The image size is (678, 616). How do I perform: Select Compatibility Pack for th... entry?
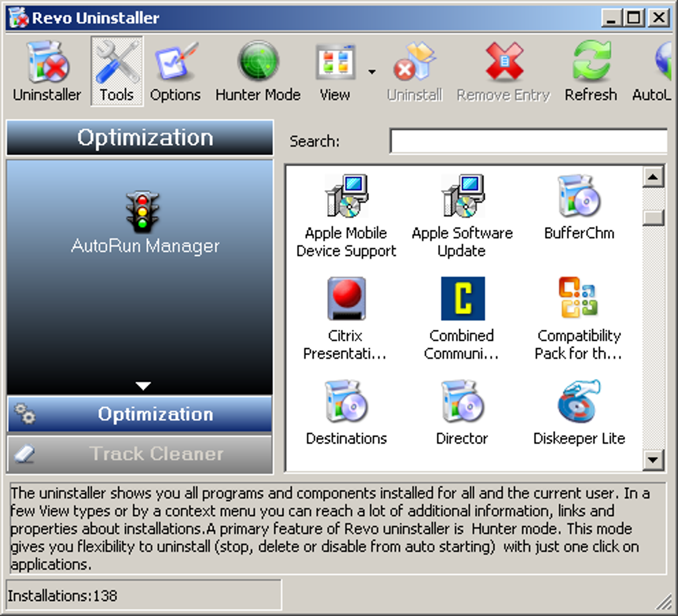pyautogui.click(x=578, y=319)
